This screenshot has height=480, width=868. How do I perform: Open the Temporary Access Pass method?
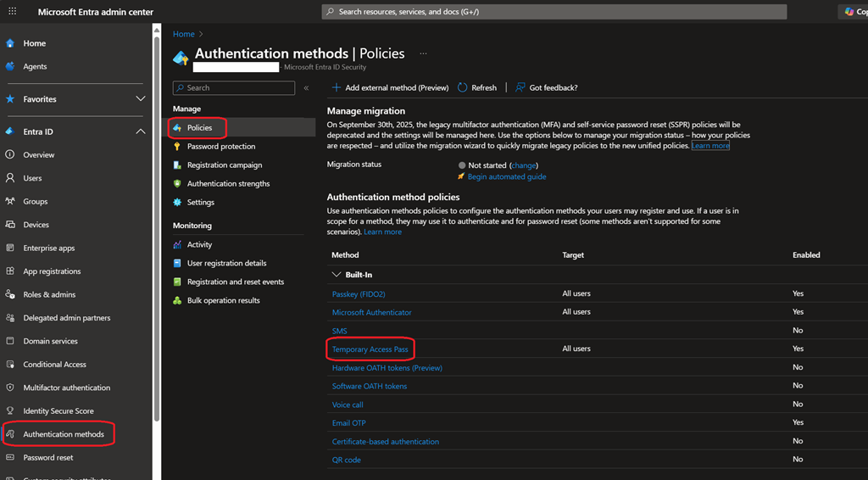(x=370, y=349)
